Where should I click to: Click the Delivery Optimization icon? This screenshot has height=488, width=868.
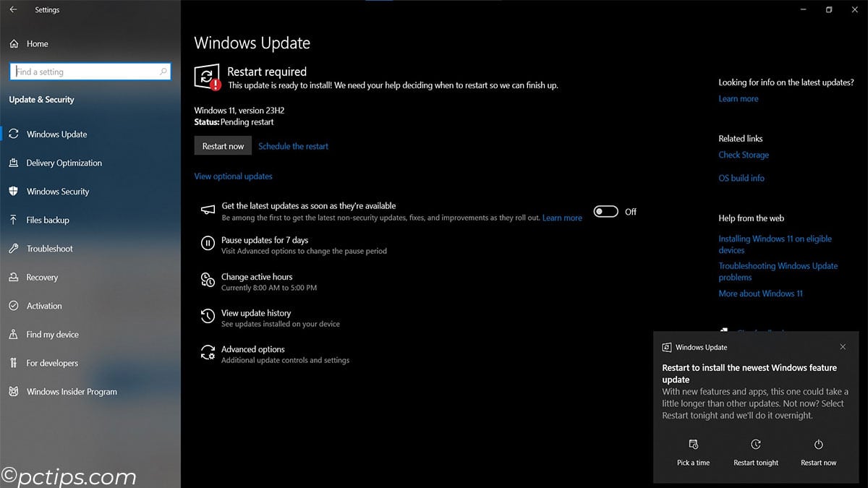coord(14,163)
